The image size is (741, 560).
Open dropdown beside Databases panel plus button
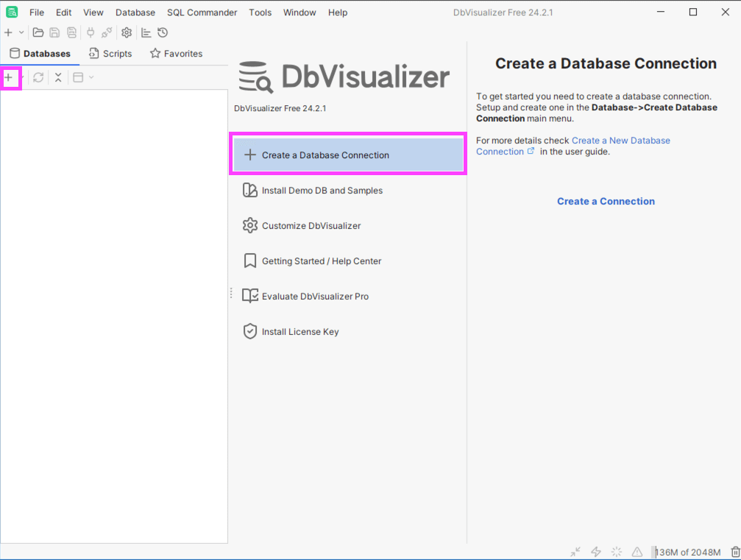[22, 77]
